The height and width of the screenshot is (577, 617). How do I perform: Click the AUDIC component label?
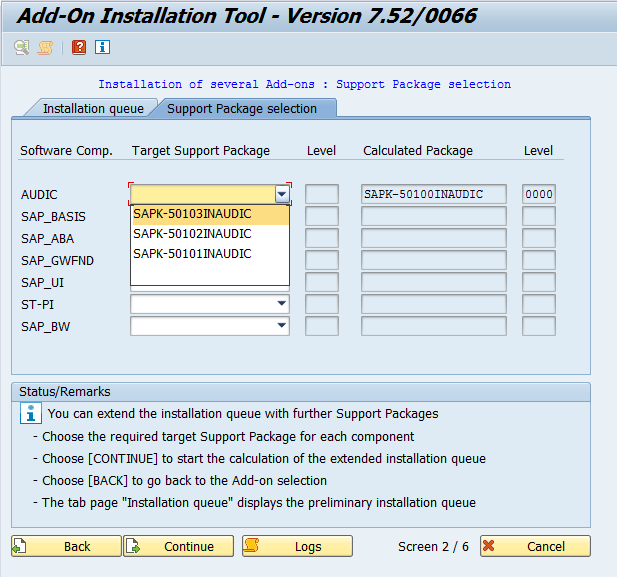(x=39, y=194)
